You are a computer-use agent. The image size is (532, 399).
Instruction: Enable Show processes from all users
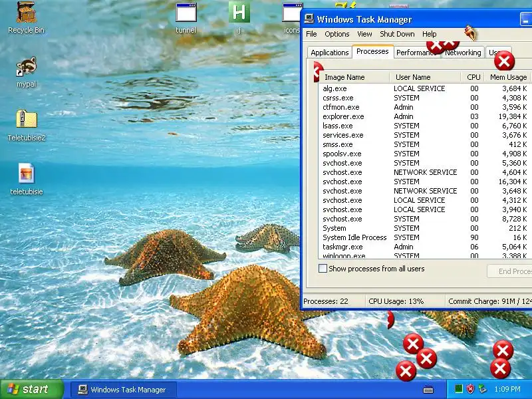[323, 269]
